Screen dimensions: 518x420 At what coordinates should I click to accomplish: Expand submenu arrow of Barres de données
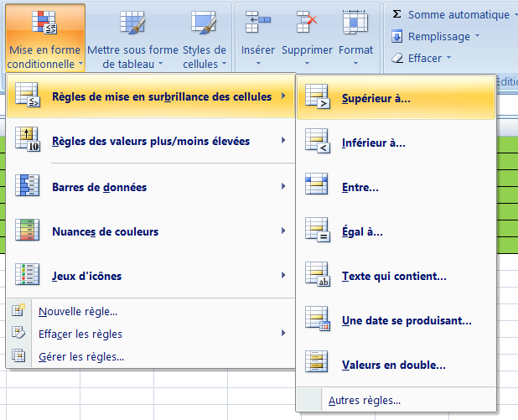[283, 186]
